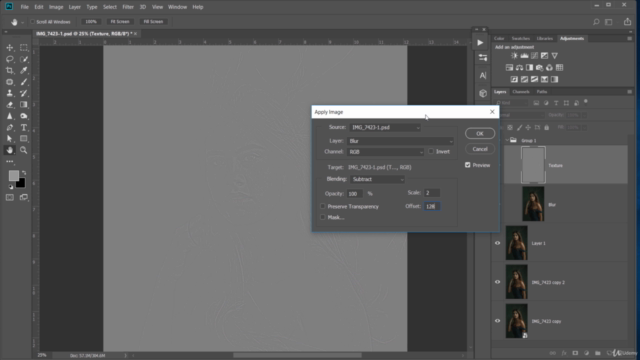
Task: Click the background color swatch
Action: (20, 184)
